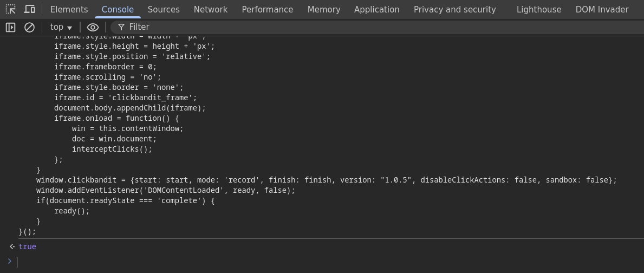The image size is (644, 273).
Task: Select the Privacy and security tab
Action: point(454,10)
